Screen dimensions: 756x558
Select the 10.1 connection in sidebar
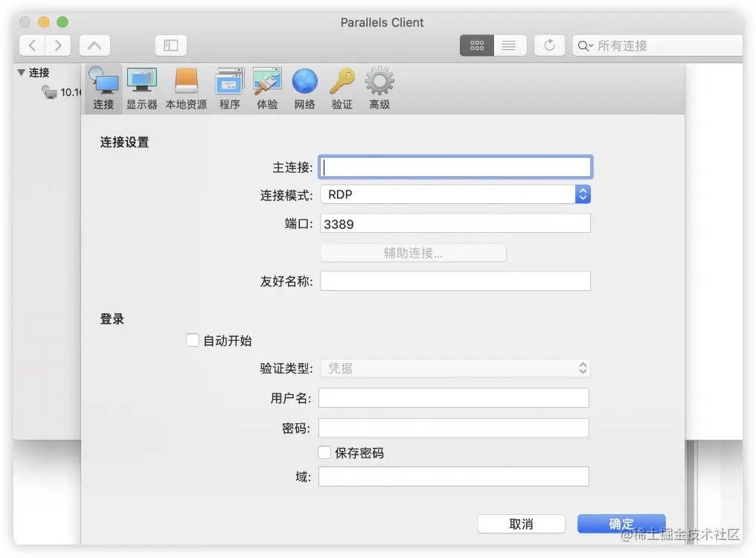(x=62, y=92)
